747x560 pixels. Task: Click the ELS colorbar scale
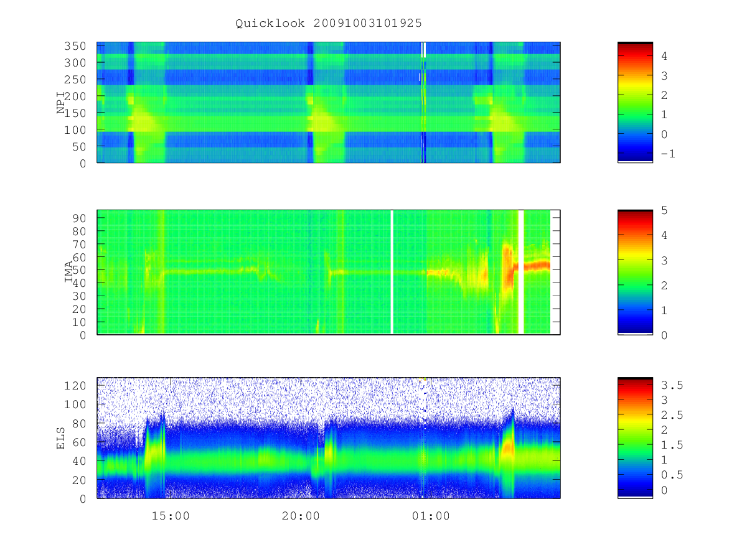tap(635, 437)
